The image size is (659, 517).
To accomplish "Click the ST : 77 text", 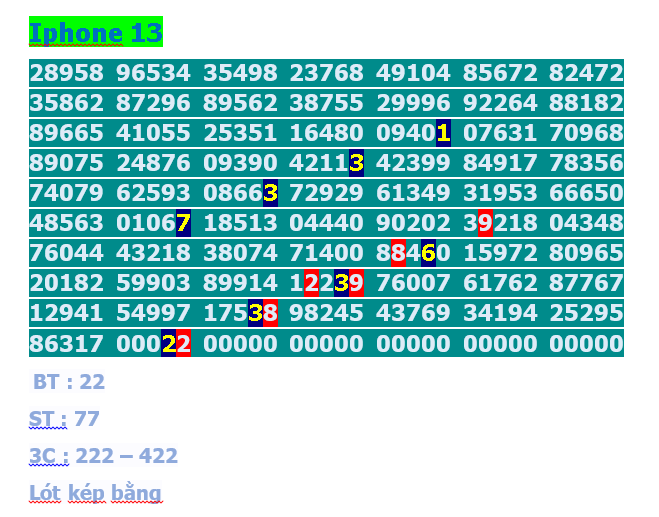I will 64,418.
